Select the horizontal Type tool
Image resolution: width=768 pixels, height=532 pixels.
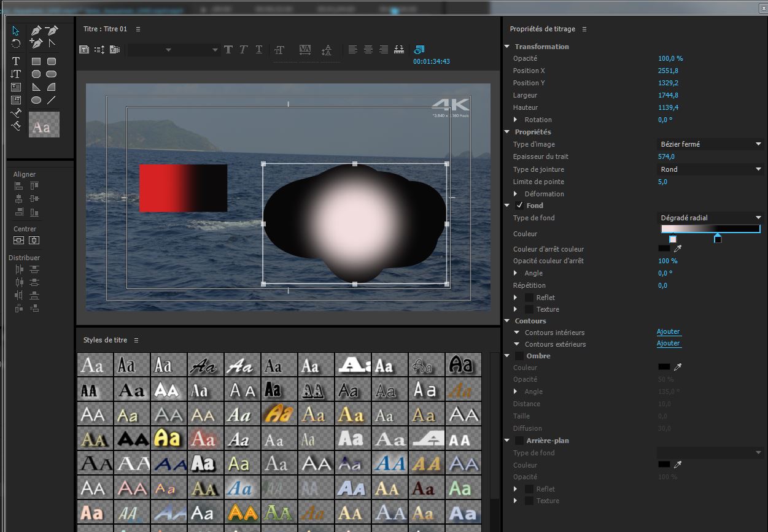pyautogui.click(x=16, y=61)
